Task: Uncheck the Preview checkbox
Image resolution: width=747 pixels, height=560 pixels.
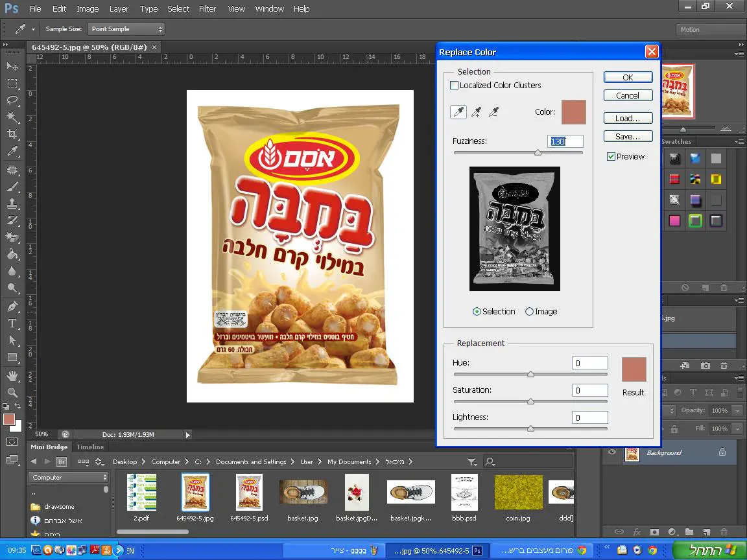Action: pos(611,157)
